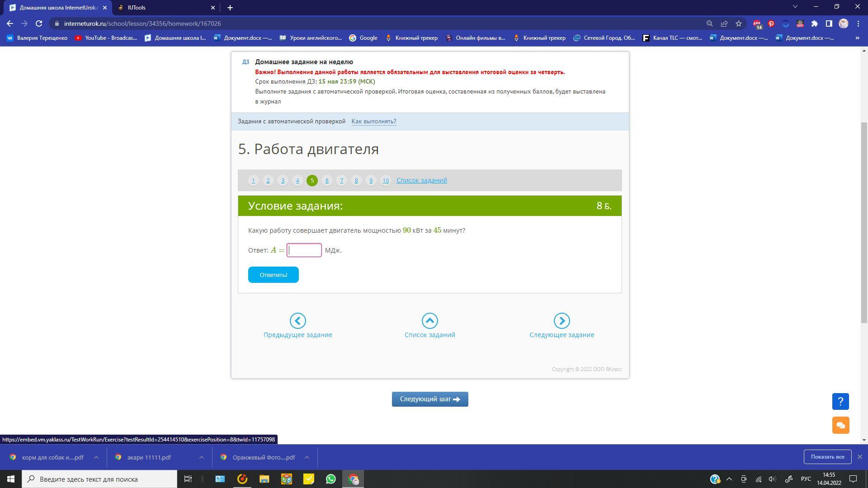This screenshot has height=488, width=868.
Task: Click the task list up-arrow icon
Action: coord(429,321)
